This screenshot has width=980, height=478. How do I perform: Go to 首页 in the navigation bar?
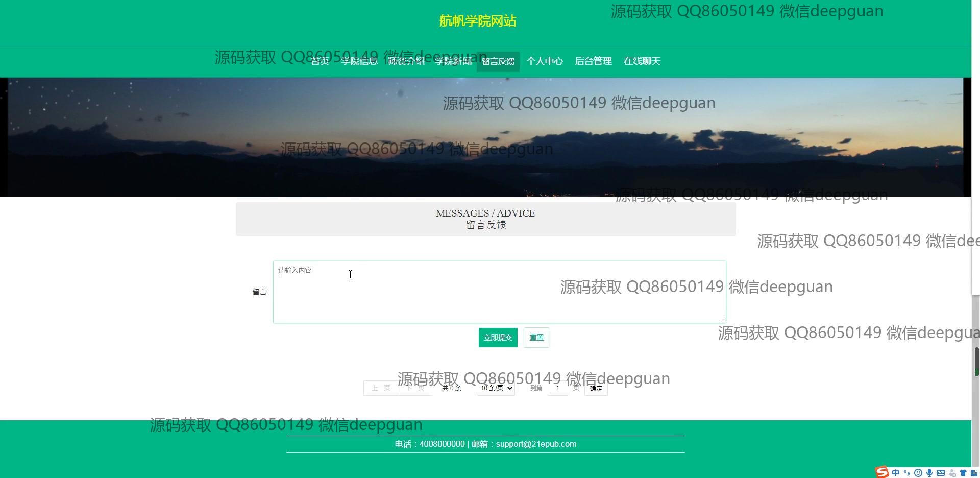pos(320,61)
